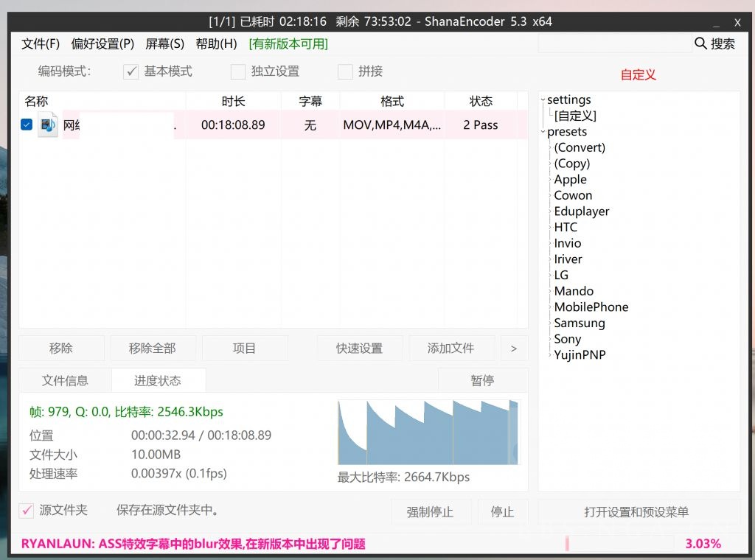This screenshot has height=560, width=755.
Task: Select the Samsung preset in the tree
Action: pyautogui.click(x=580, y=323)
